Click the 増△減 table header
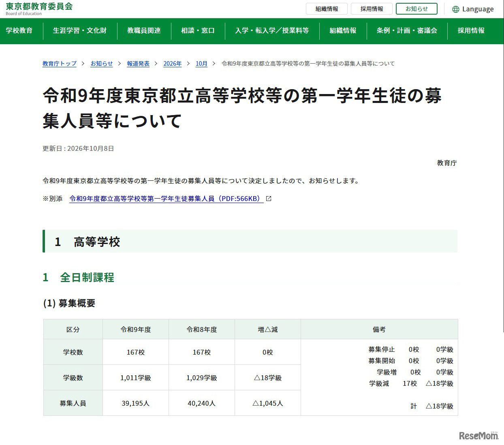 tap(268, 329)
